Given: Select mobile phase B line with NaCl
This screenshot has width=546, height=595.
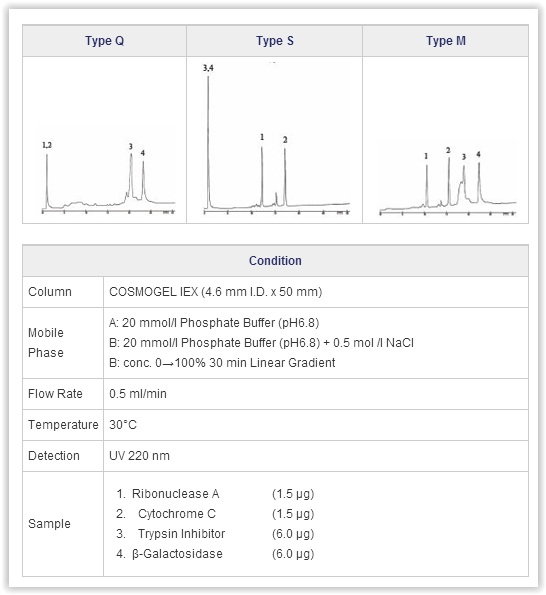Looking at the screenshot, I should point(261,343).
